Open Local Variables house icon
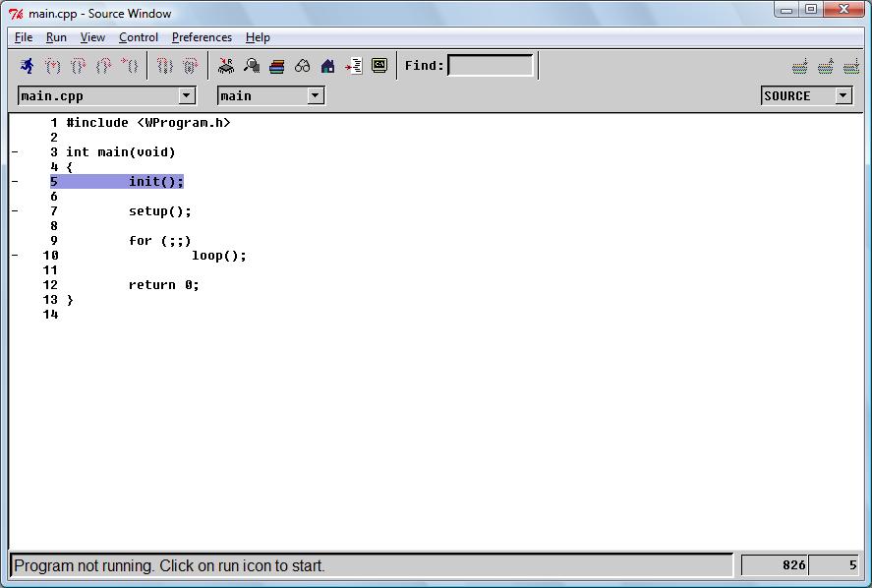Viewport: 872px width, 588px height. pyautogui.click(x=328, y=66)
